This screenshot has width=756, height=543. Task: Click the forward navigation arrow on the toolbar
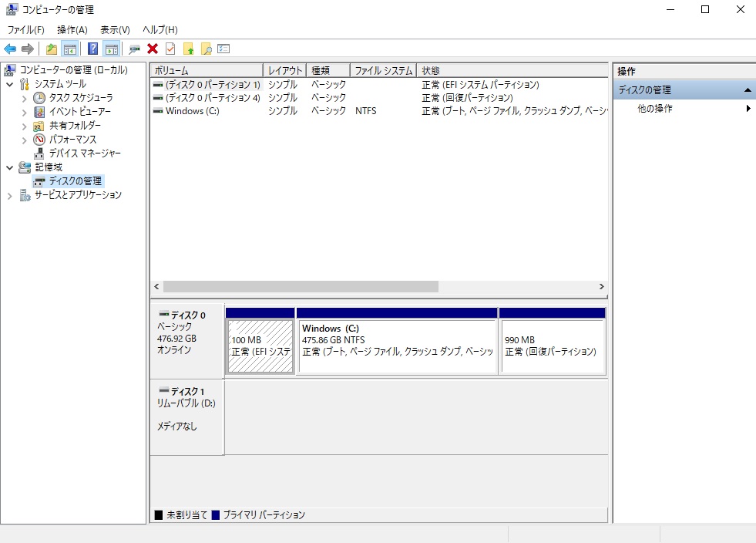(x=26, y=48)
